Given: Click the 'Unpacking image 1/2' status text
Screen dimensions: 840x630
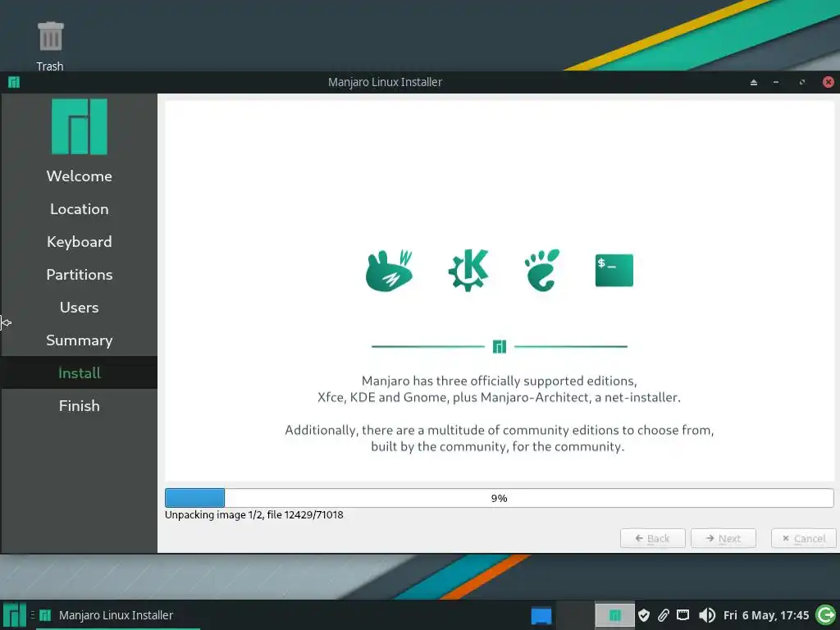Looking at the screenshot, I should tap(254, 515).
